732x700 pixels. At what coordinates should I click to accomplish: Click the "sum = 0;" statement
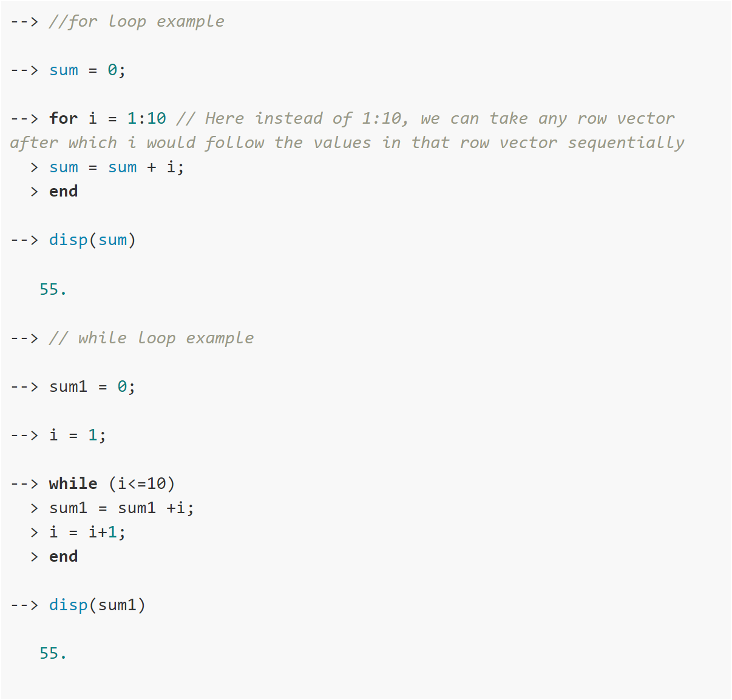click(x=87, y=70)
